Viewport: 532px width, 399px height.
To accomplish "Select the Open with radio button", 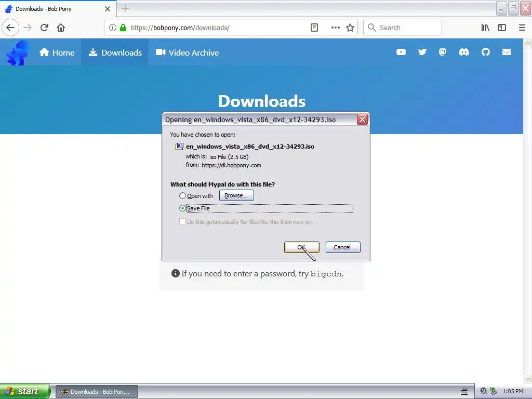I will 182,196.
